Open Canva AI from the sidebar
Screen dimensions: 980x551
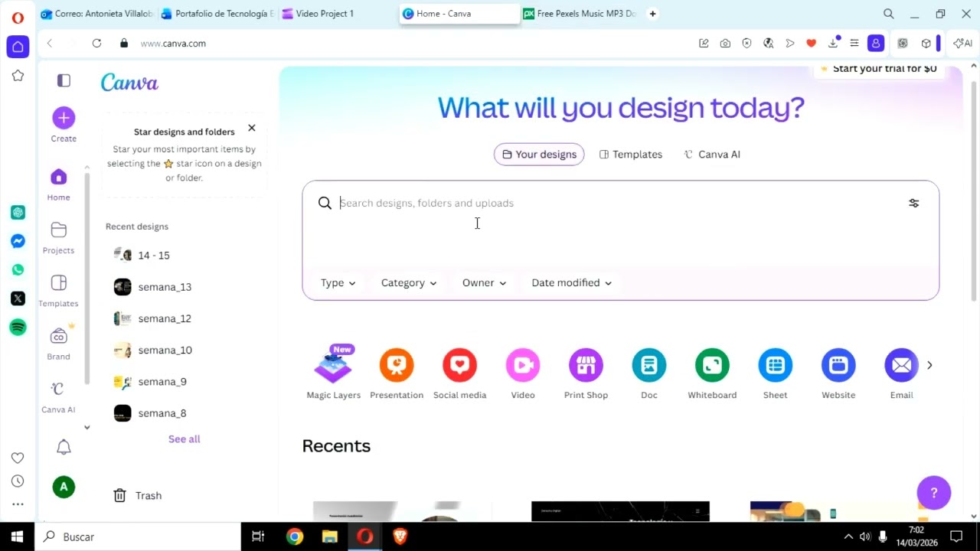click(x=58, y=389)
